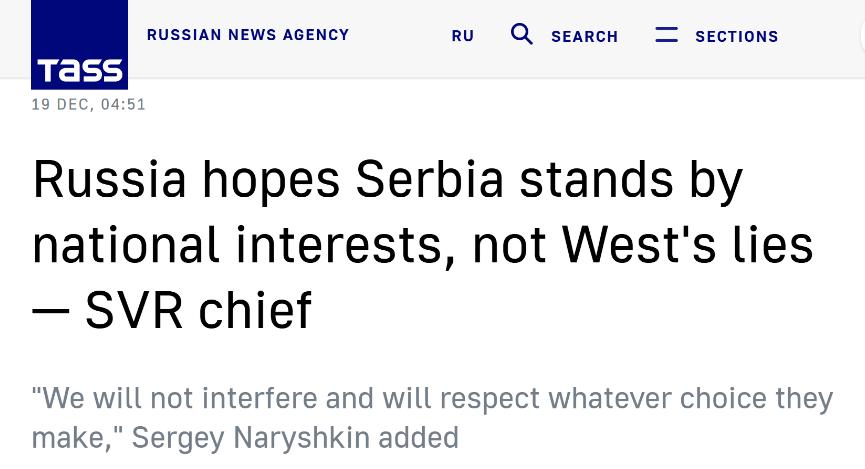Click 'national interests' in the headline
Viewport: 865px width, 469px height.
click(243, 245)
